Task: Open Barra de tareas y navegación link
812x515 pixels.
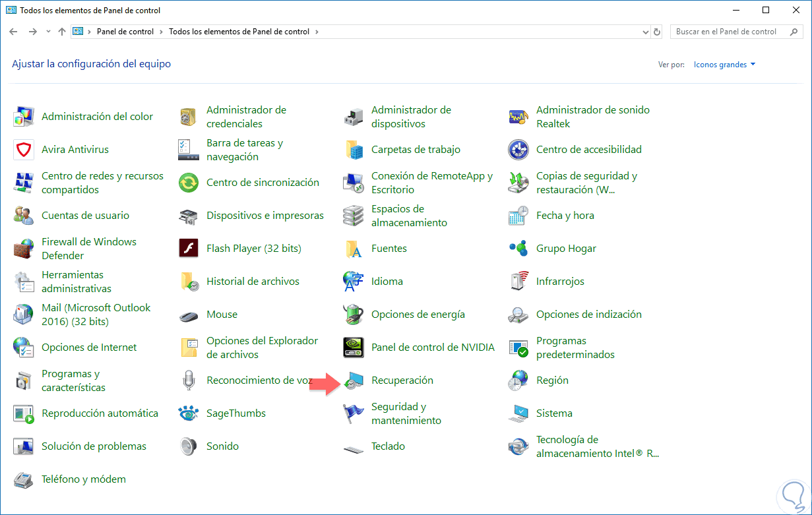Action: (x=245, y=150)
